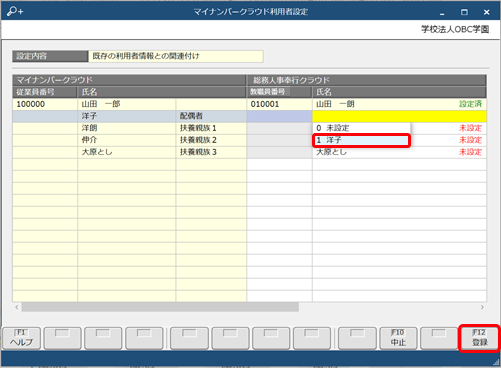Open the yellow 氏名 combo box for 洋子
501x368 pixels.
click(399, 116)
